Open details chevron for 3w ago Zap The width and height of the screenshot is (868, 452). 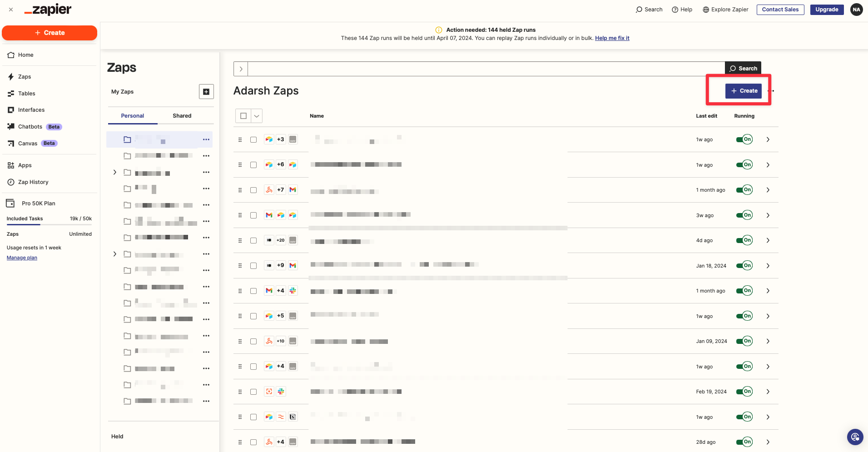point(768,215)
